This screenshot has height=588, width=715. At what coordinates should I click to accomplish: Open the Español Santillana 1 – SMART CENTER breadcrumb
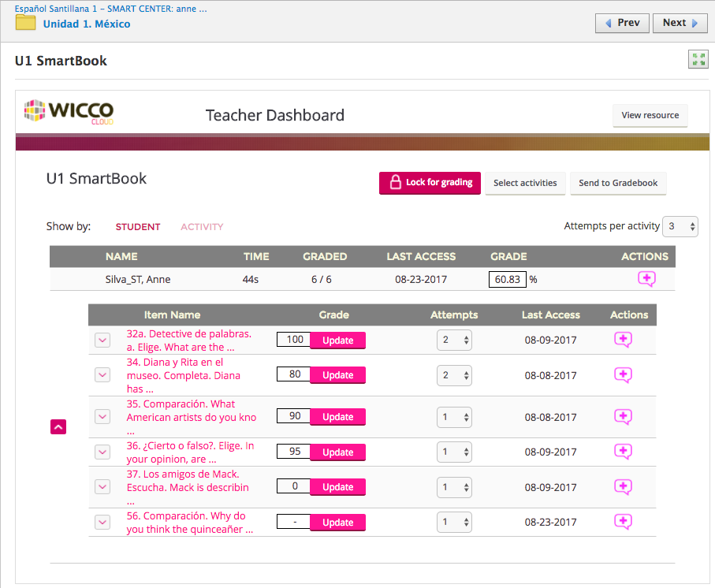111,9
